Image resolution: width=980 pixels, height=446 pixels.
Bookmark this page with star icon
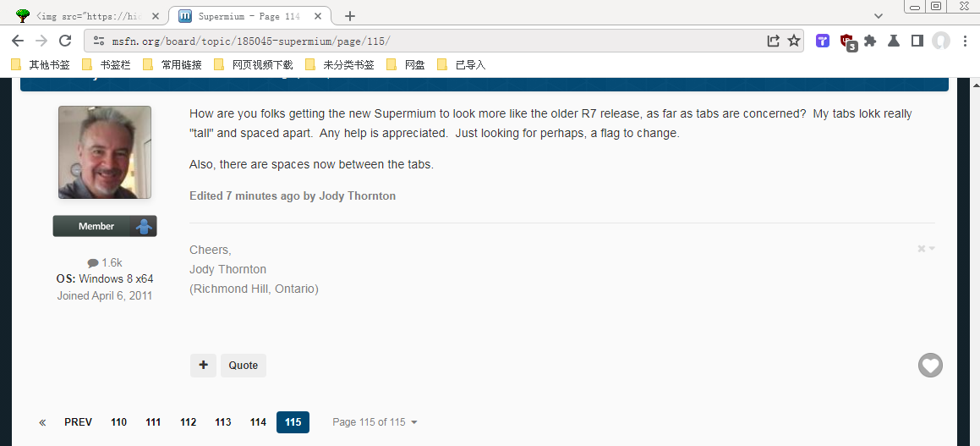coord(794,41)
